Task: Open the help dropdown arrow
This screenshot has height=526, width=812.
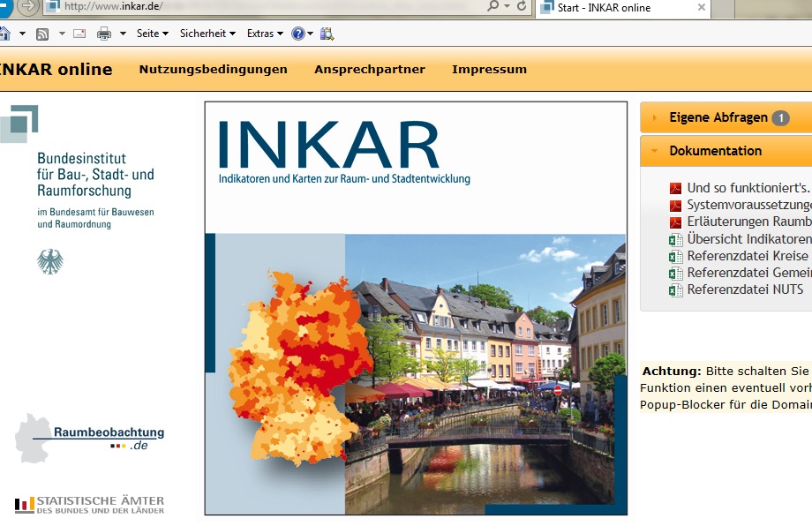Action: [310, 34]
